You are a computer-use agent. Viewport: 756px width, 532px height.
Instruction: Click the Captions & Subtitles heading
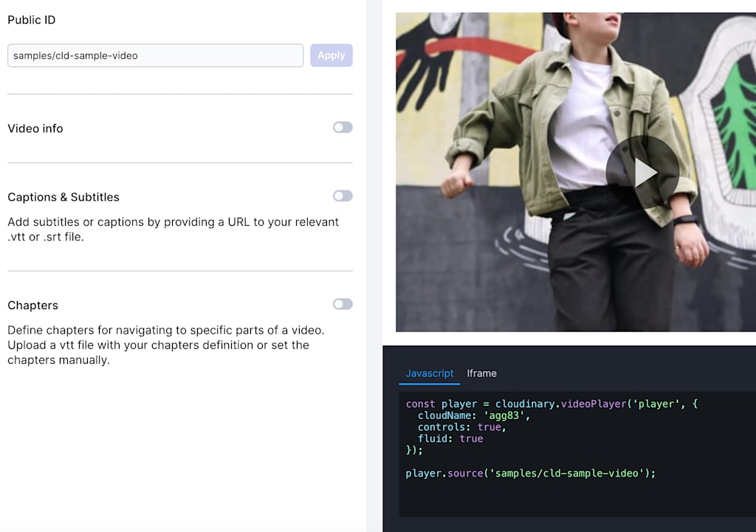click(63, 197)
